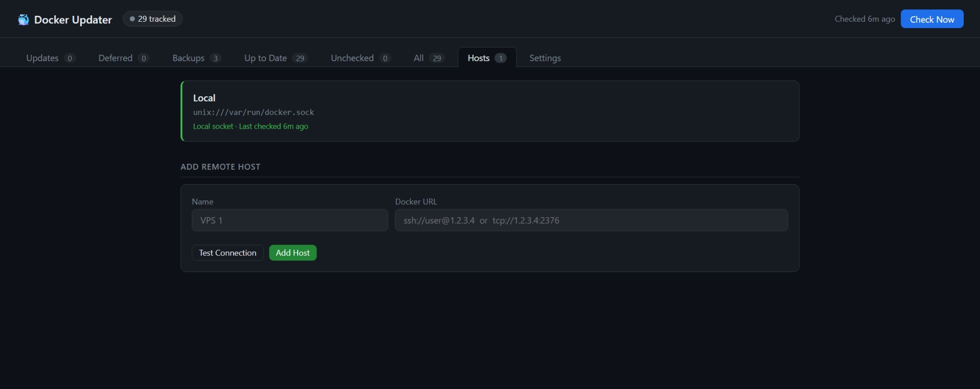Select the Local host card
The width and height of the screenshot is (980, 389).
(490, 111)
